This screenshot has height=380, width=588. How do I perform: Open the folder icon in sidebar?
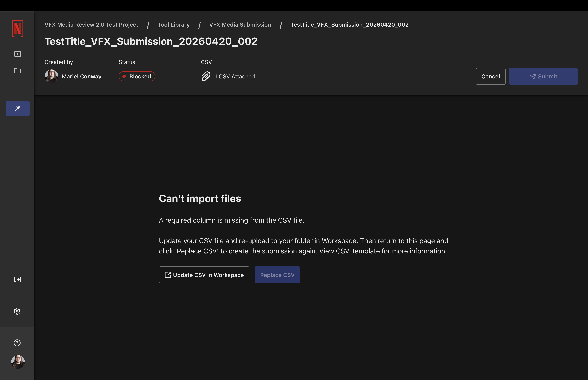click(18, 71)
